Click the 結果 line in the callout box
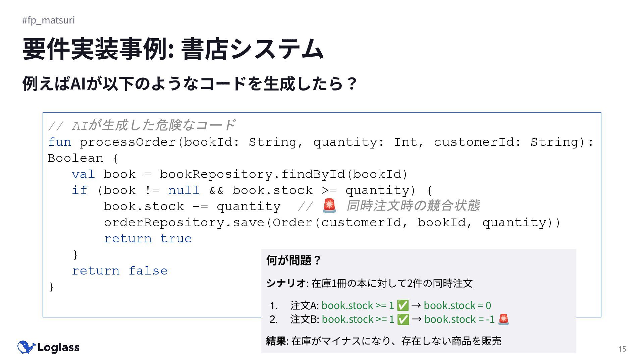644x362 pixels. click(384, 341)
